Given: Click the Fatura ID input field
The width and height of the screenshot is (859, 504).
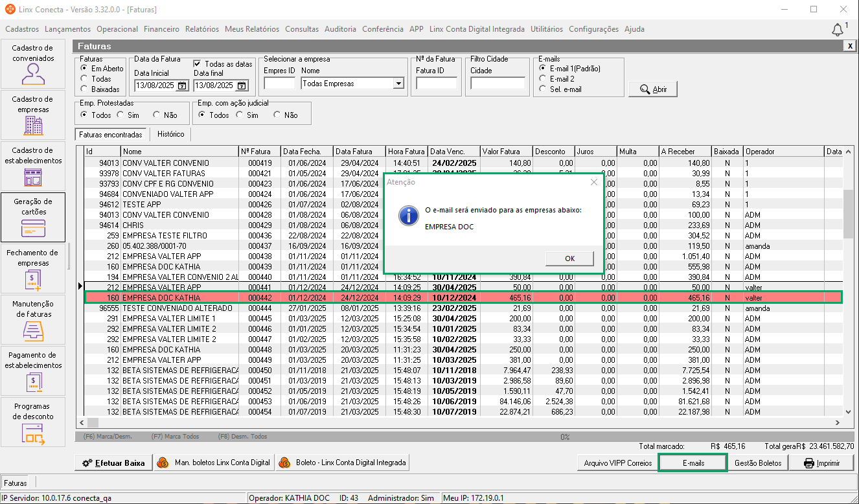Looking at the screenshot, I should [x=436, y=84].
